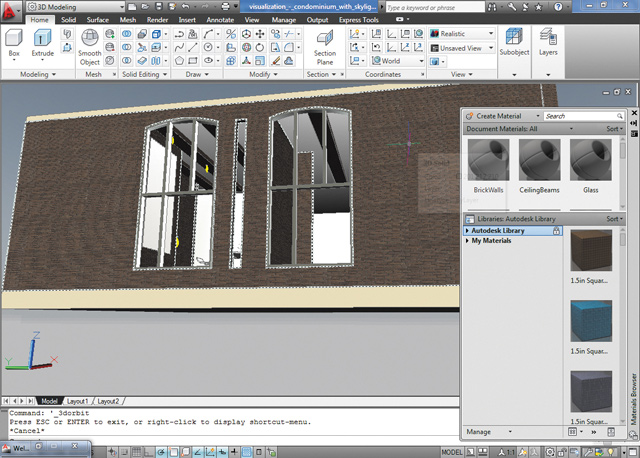This screenshot has height=458, width=640.
Task: Switch to the Render ribbon tab
Action: coord(157,20)
